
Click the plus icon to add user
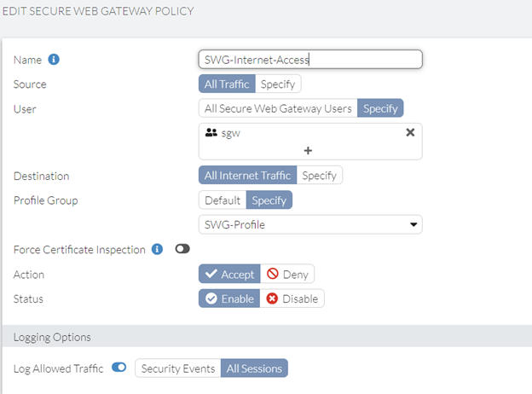308,150
